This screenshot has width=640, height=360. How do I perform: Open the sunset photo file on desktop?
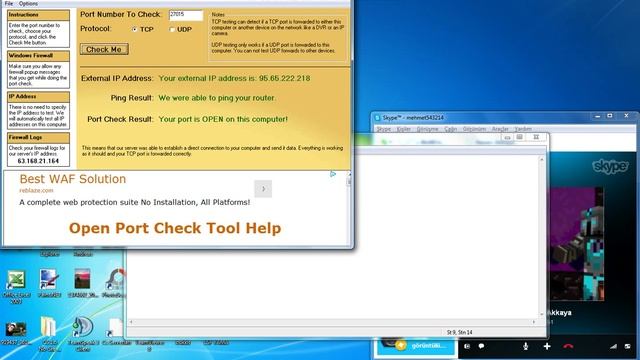(82, 283)
